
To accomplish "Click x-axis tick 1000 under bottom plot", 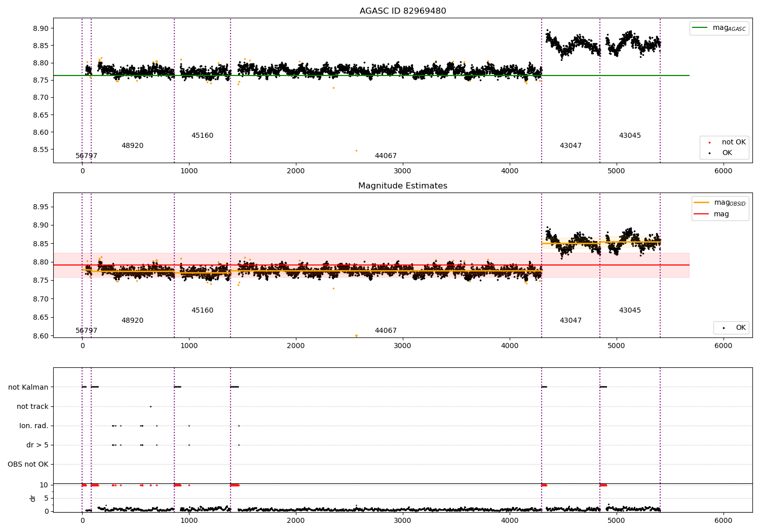I will (x=189, y=520).
